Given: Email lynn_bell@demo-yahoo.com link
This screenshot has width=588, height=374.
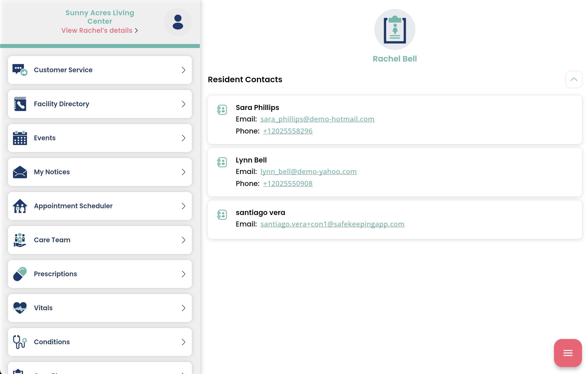Looking at the screenshot, I should [308, 171].
